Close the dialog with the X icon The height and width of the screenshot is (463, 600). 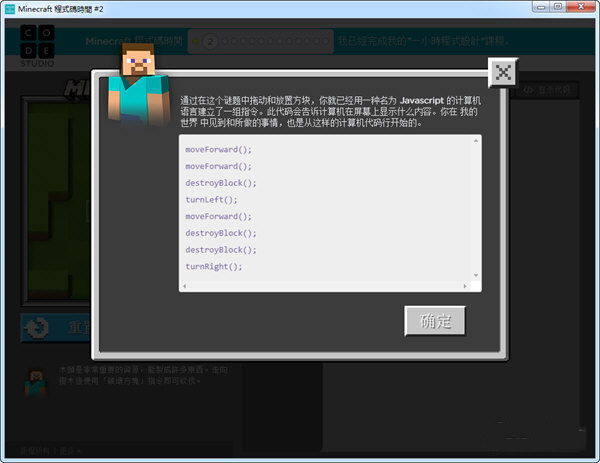point(503,72)
